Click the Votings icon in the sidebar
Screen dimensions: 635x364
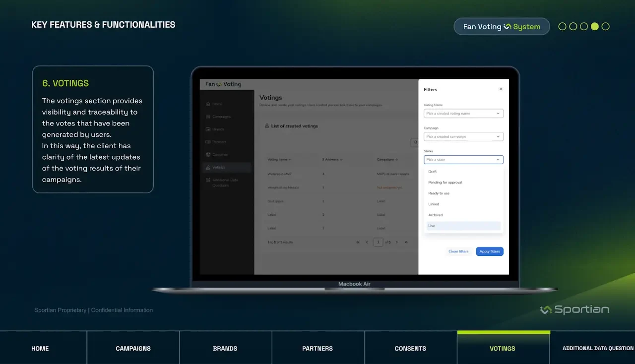click(208, 168)
